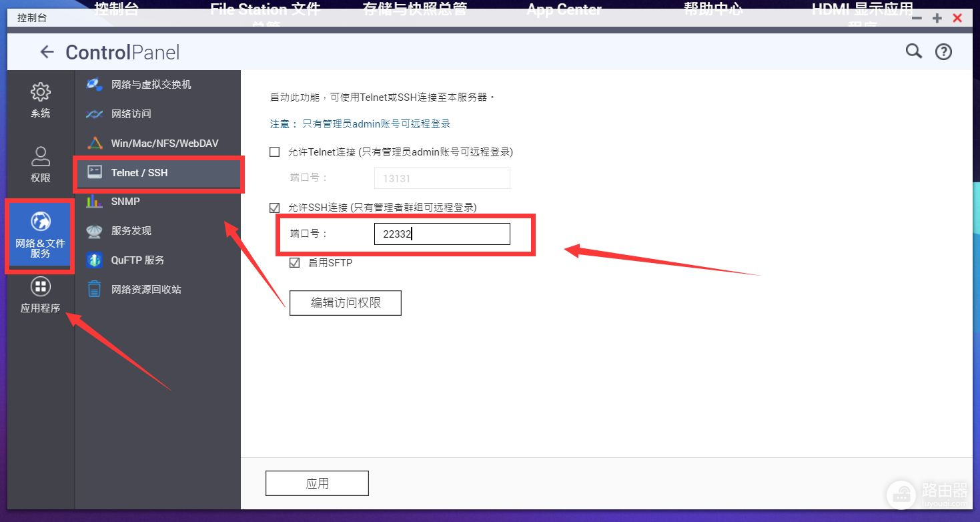
Task: Click the 端口号 label under the SSH option
Action: pyautogui.click(x=308, y=234)
